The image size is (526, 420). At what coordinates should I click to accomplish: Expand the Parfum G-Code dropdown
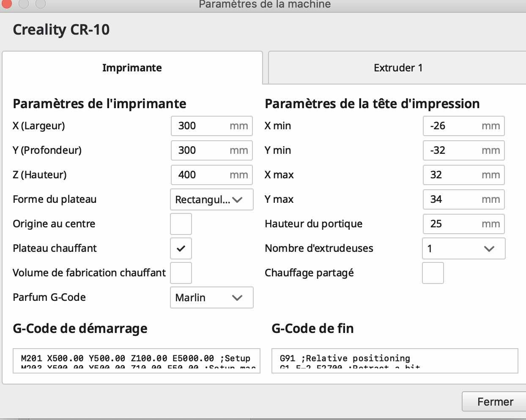(x=211, y=297)
